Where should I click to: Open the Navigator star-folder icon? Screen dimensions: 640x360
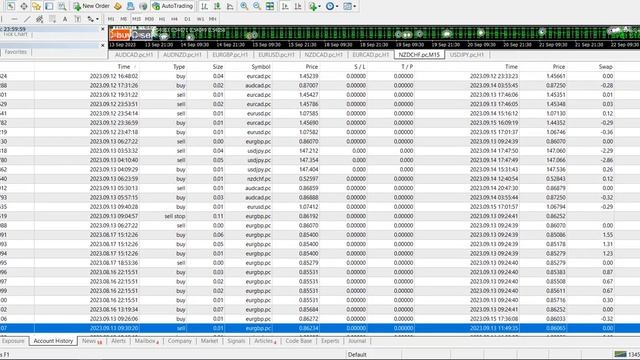(36, 6)
